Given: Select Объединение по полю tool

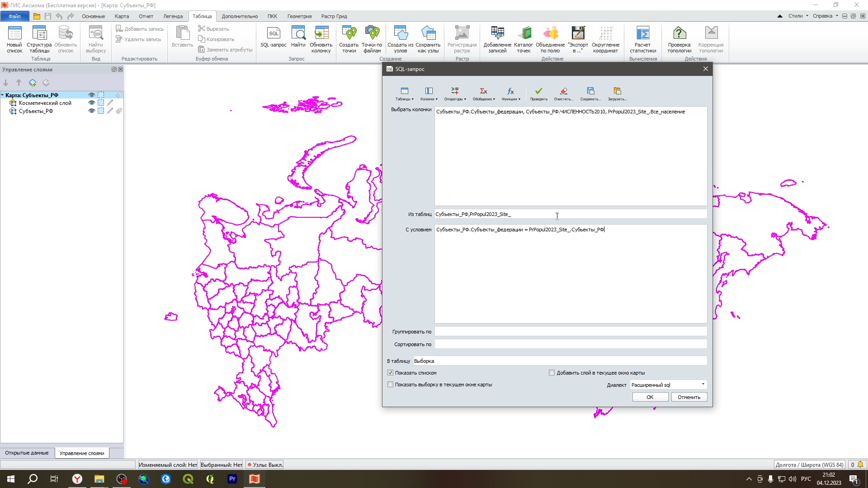Looking at the screenshot, I should click(550, 39).
